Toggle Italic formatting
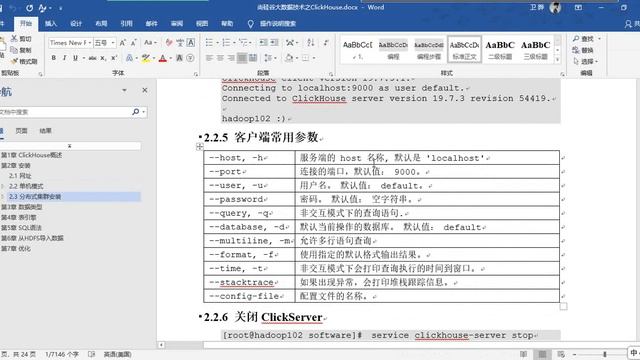 coord(64,58)
